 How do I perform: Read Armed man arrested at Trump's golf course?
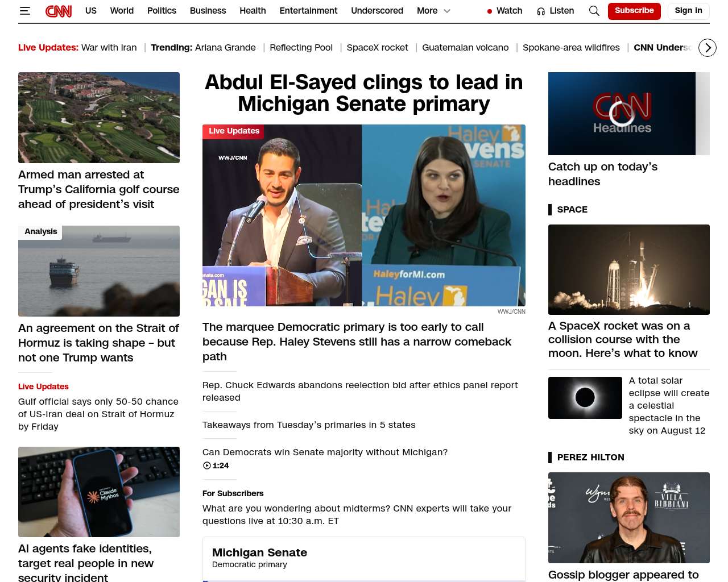coord(99,189)
